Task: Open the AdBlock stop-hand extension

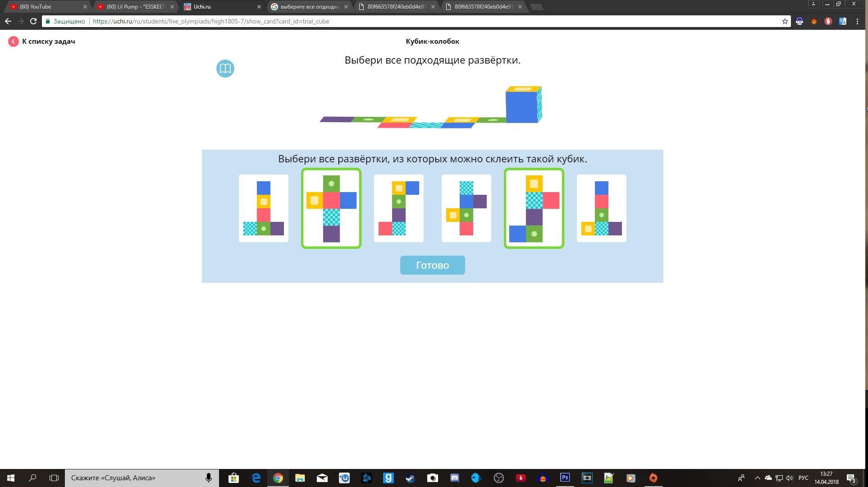Action: click(x=828, y=21)
